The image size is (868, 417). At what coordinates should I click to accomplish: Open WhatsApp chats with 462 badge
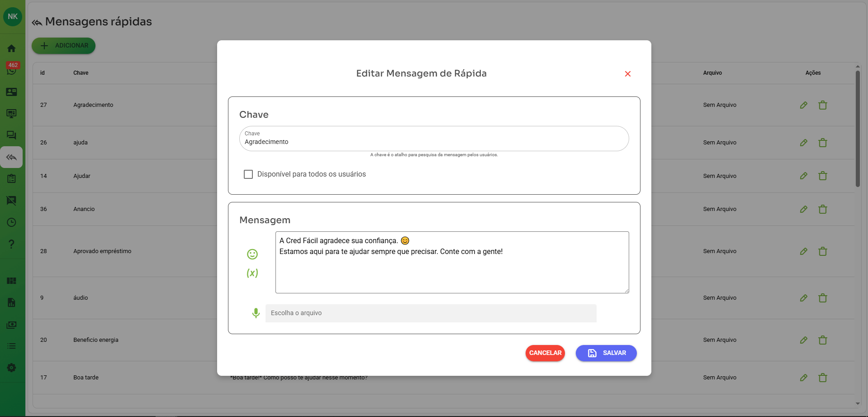12,70
